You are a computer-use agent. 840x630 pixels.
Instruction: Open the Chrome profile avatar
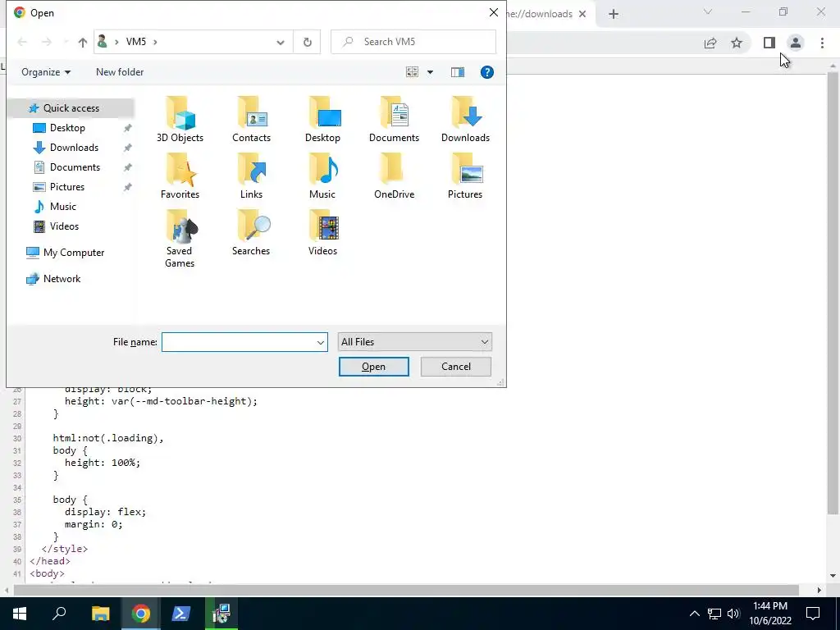click(x=796, y=43)
